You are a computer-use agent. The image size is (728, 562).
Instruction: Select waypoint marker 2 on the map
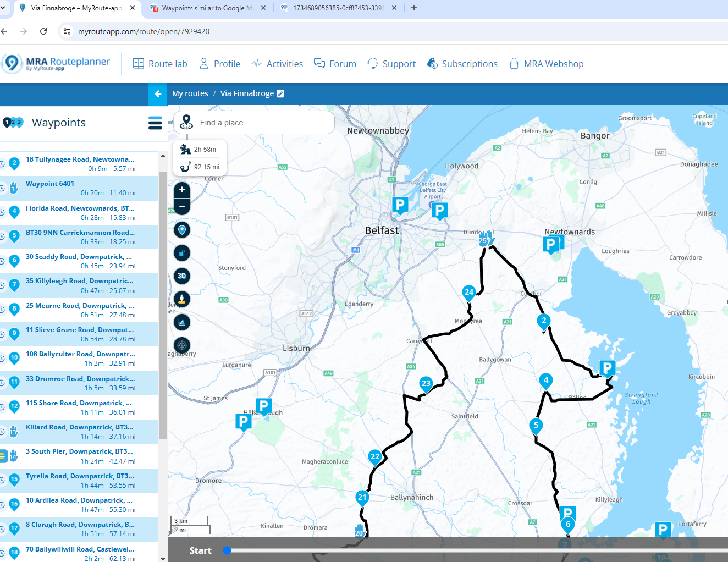(544, 322)
